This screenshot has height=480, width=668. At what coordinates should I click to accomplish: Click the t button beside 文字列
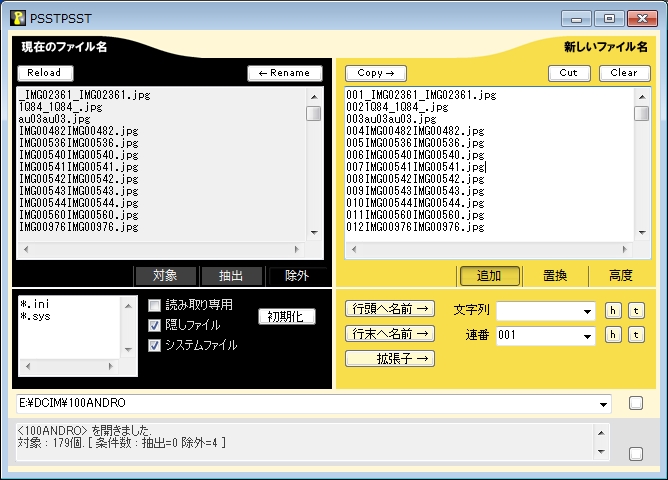point(636,310)
